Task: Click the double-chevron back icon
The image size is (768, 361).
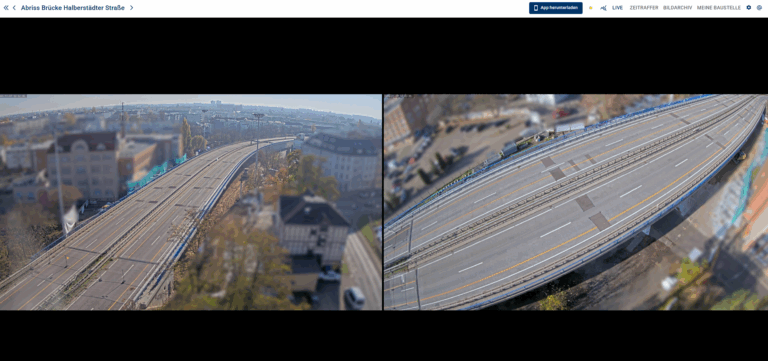Action: tap(6, 8)
